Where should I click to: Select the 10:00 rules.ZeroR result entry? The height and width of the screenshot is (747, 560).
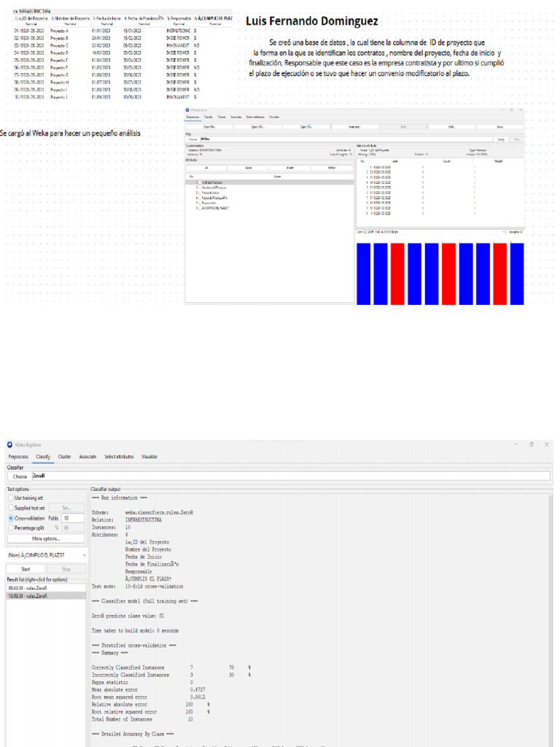(x=46, y=596)
